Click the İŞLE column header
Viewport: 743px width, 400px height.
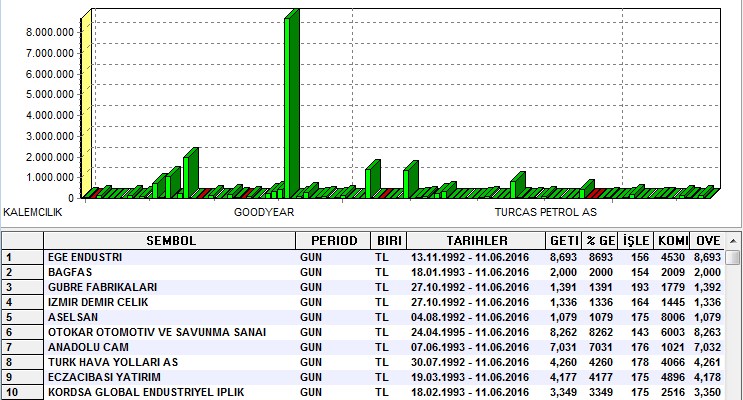point(636,241)
